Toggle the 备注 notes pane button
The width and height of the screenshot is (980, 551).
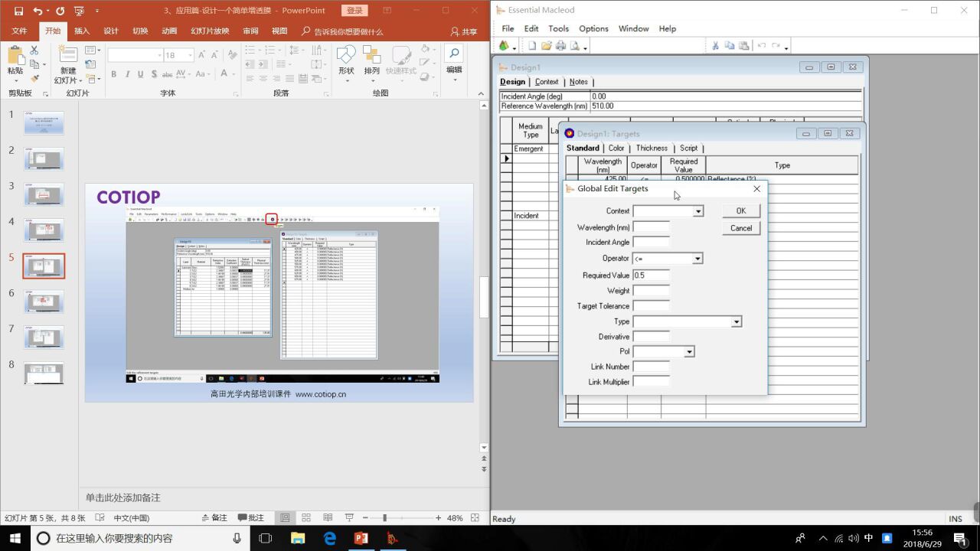214,518
